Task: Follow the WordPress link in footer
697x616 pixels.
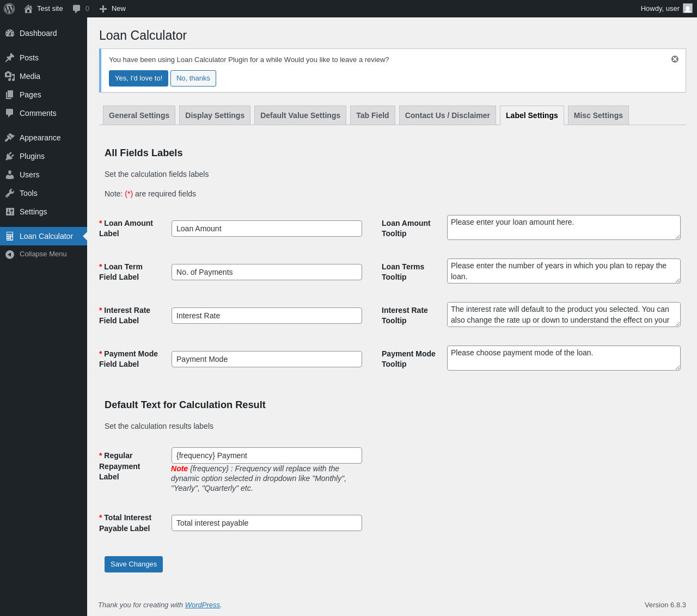Action: 202,605
